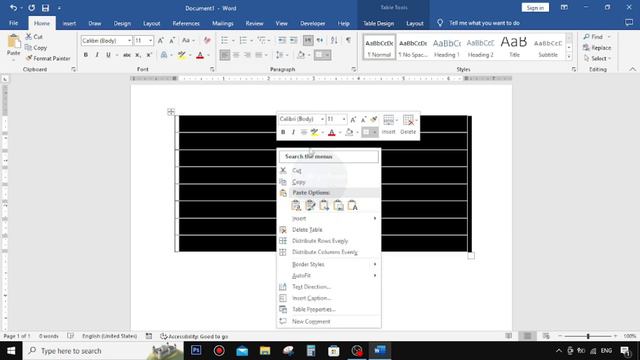Expand the Styles gallery more arrow
Viewport: 640px width, 360px height.
pyautogui.click(x=569, y=57)
